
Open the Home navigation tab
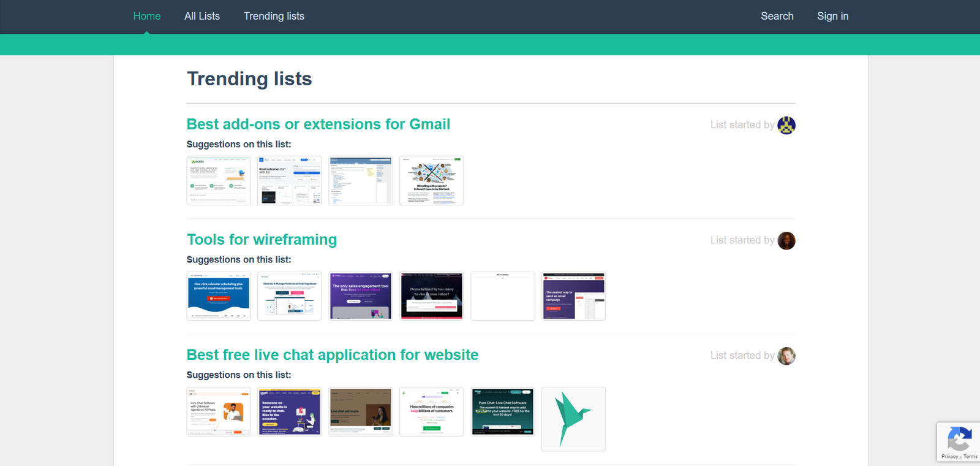click(147, 16)
